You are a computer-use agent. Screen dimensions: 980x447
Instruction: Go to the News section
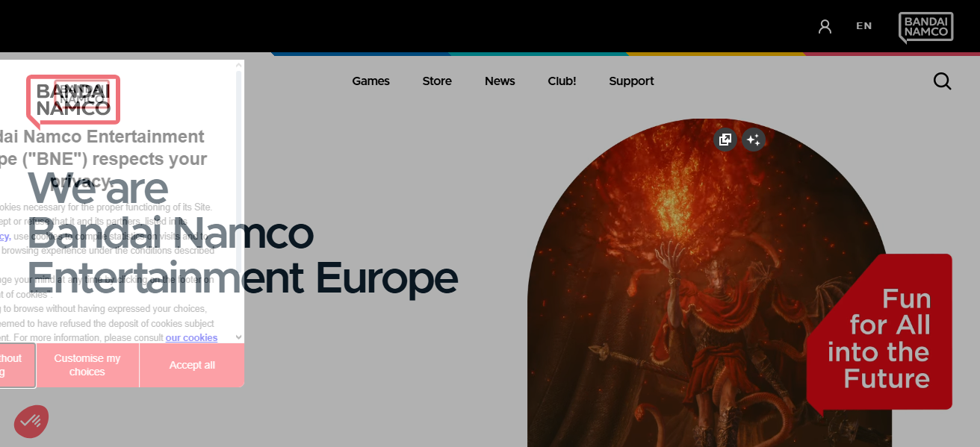click(500, 81)
